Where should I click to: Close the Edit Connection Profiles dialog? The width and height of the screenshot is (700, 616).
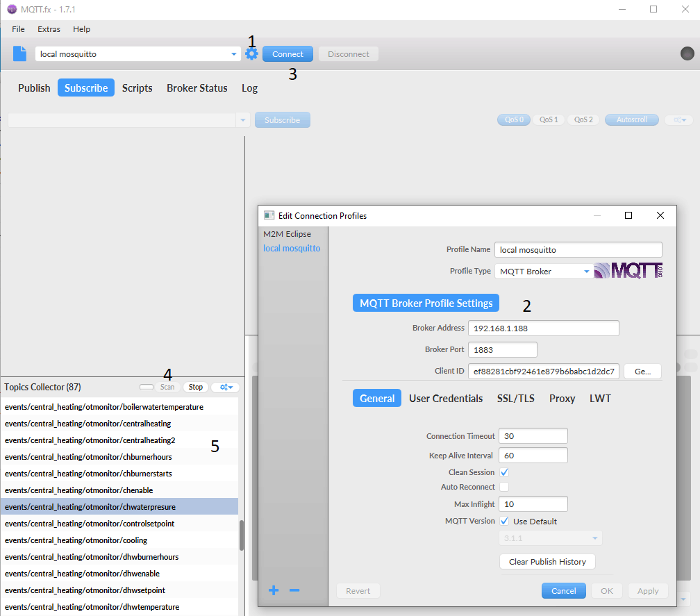[660, 215]
